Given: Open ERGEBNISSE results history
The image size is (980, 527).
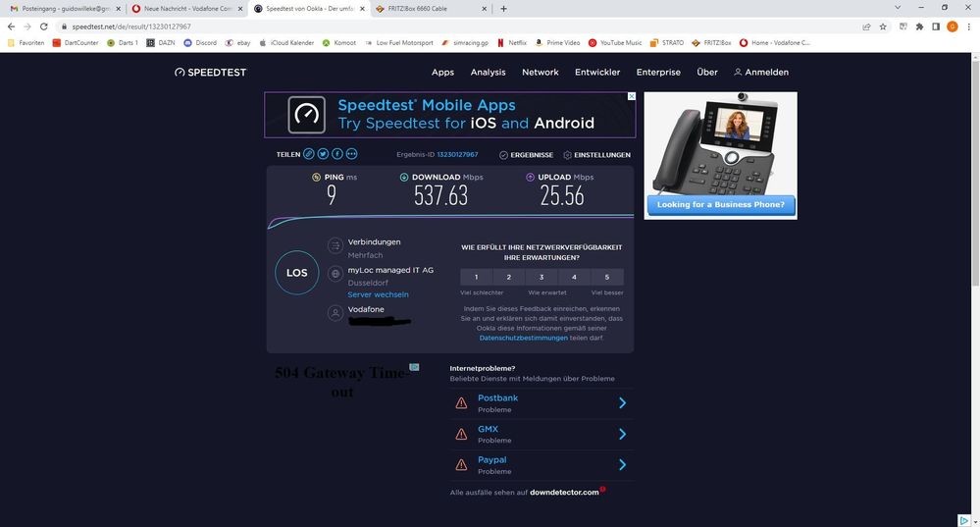Looking at the screenshot, I should coord(526,155).
